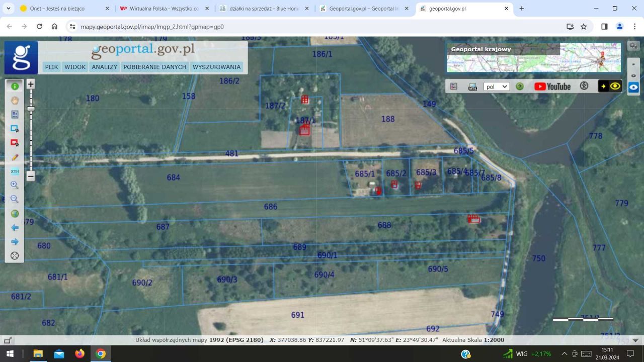Open the map settings gears icon
Viewport: 644px width, 362px height.
coord(633,46)
